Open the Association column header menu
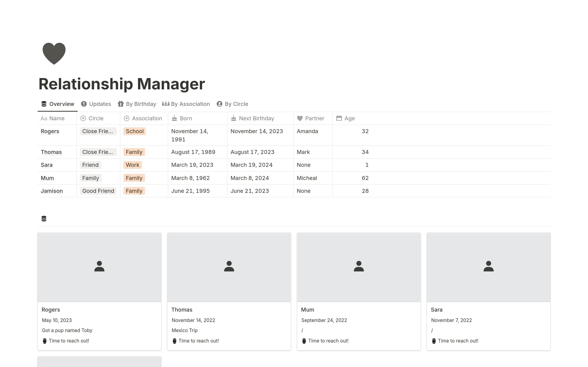The image size is (588, 367). pos(147,118)
